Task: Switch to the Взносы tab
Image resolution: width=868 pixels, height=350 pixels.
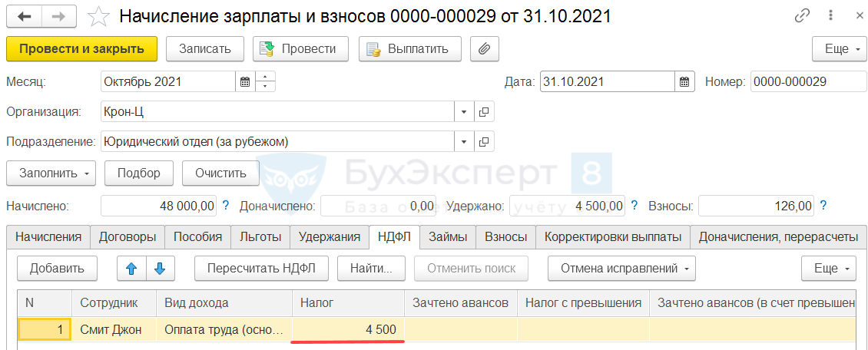Action: [x=505, y=237]
